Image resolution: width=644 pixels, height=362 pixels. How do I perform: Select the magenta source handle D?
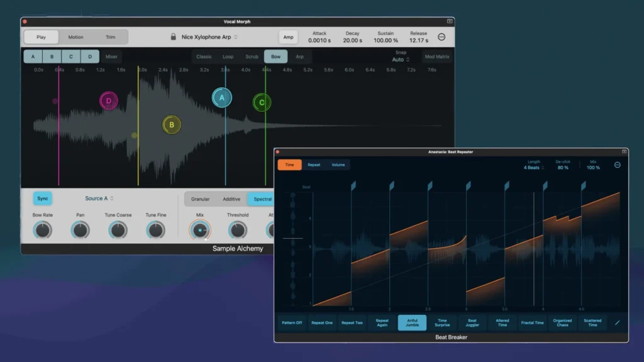[109, 101]
